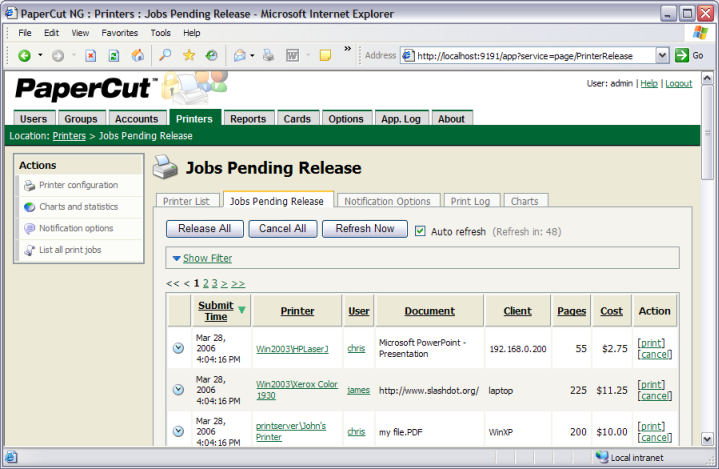The width and height of the screenshot is (719, 469).
Task: Click the Logout link
Action: point(679,83)
